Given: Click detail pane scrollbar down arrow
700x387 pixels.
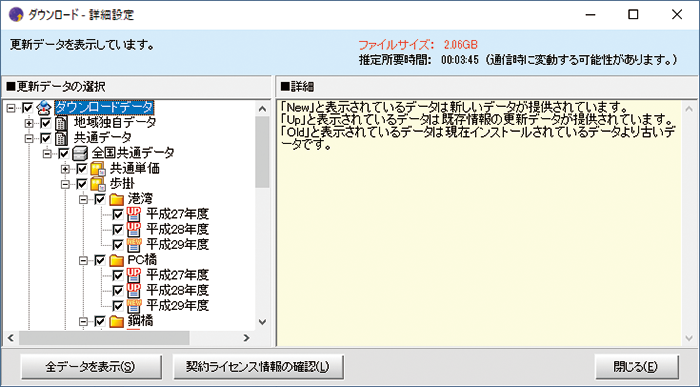Looking at the screenshot, I should (689, 338).
